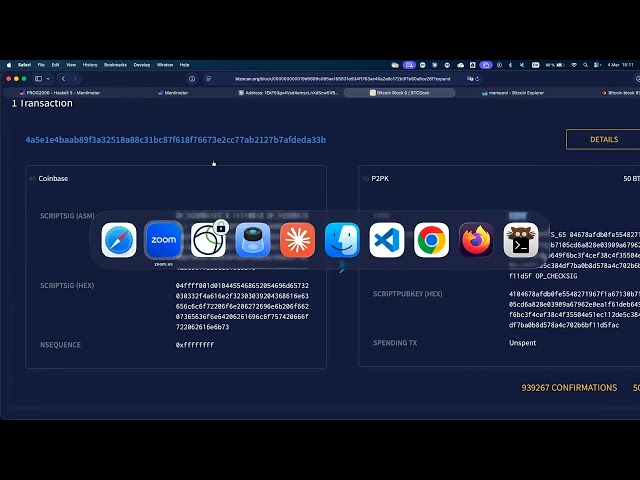640x480 pixels.
Task: Open the battery status indicator
Action: 555,65
